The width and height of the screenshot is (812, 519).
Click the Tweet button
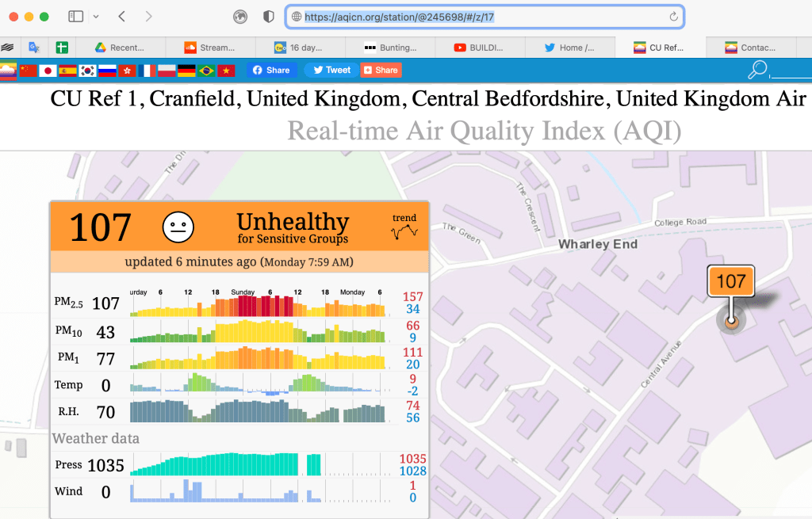[x=331, y=70]
